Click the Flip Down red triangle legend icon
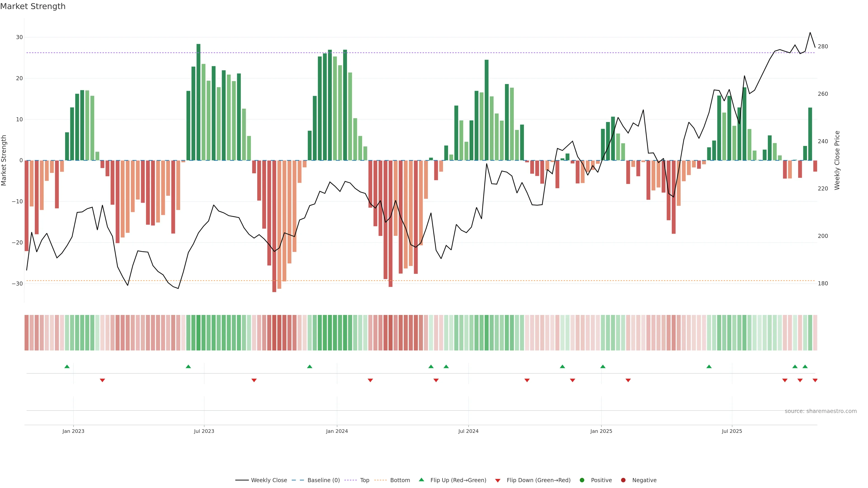 point(498,481)
